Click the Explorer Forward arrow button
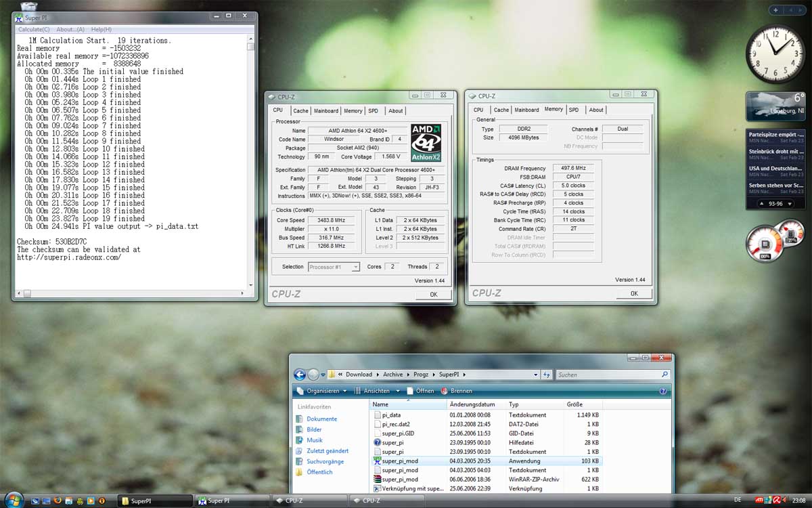The width and height of the screenshot is (812, 508). (313, 374)
